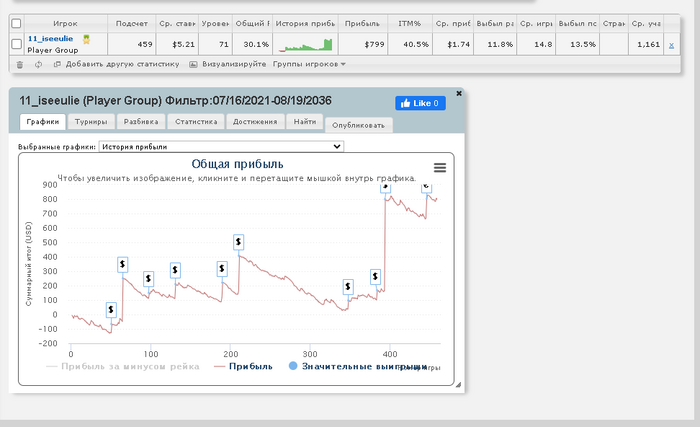Image resolution: width=700 pixels, height=427 pixels.
Task: Click the count value 459
Action: (145, 44)
